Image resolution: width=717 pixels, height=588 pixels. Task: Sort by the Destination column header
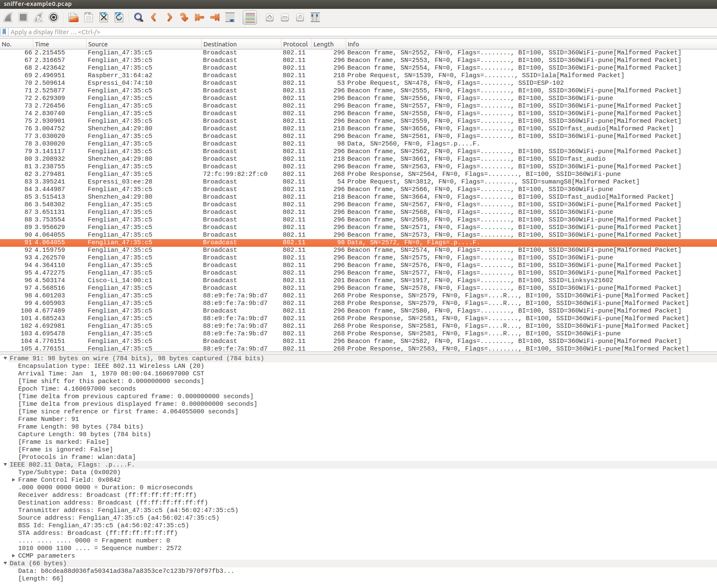pyautogui.click(x=241, y=44)
